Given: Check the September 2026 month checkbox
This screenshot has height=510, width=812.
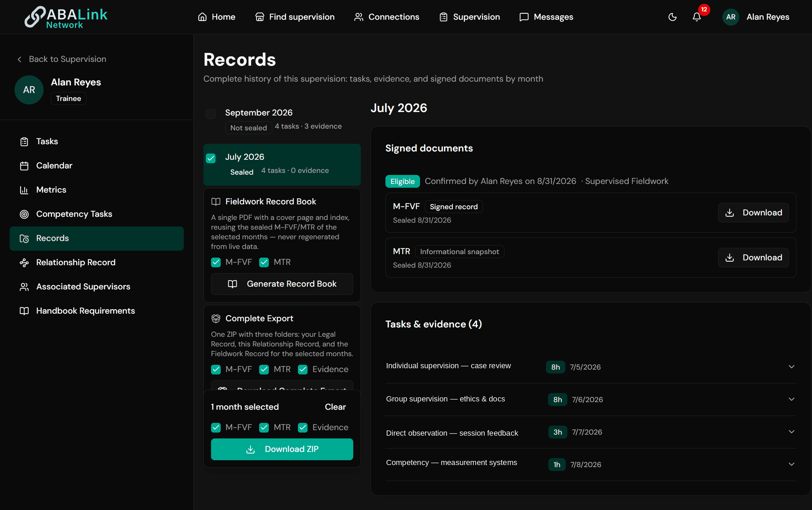Looking at the screenshot, I should point(211,114).
